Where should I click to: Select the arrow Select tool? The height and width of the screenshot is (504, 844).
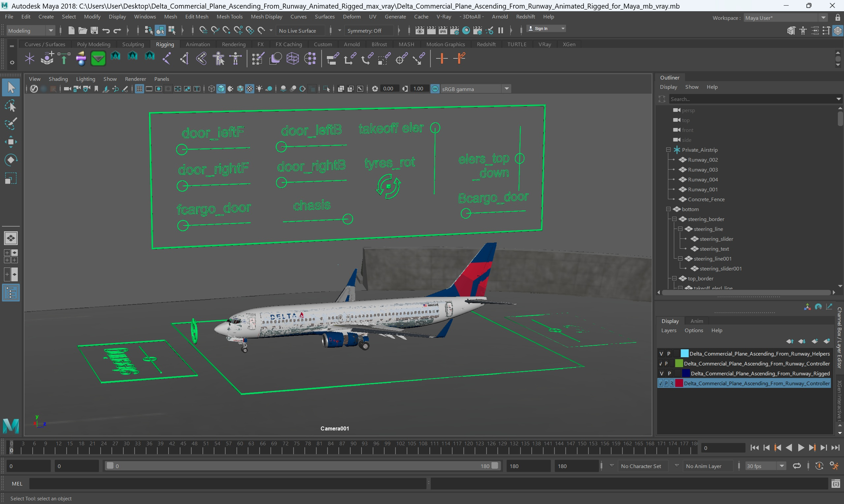click(x=11, y=88)
